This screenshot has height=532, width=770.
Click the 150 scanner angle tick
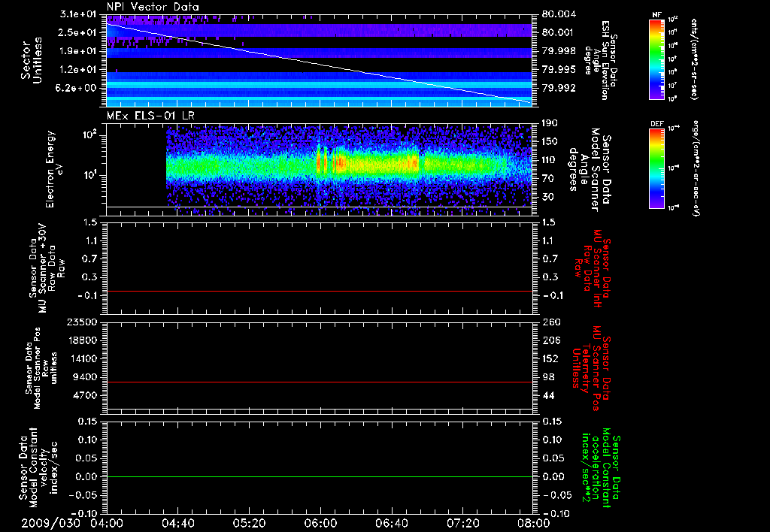[x=550, y=142]
